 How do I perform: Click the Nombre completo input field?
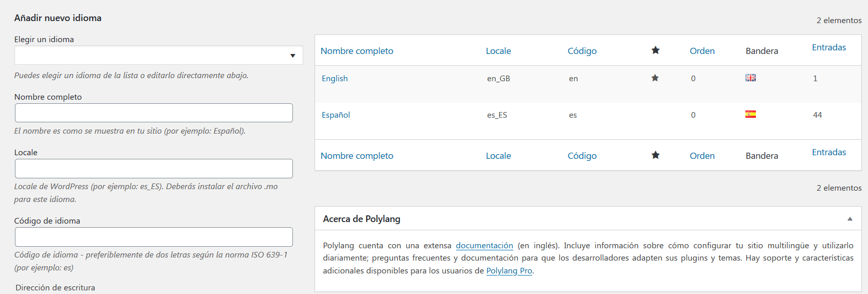[x=154, y=113]
